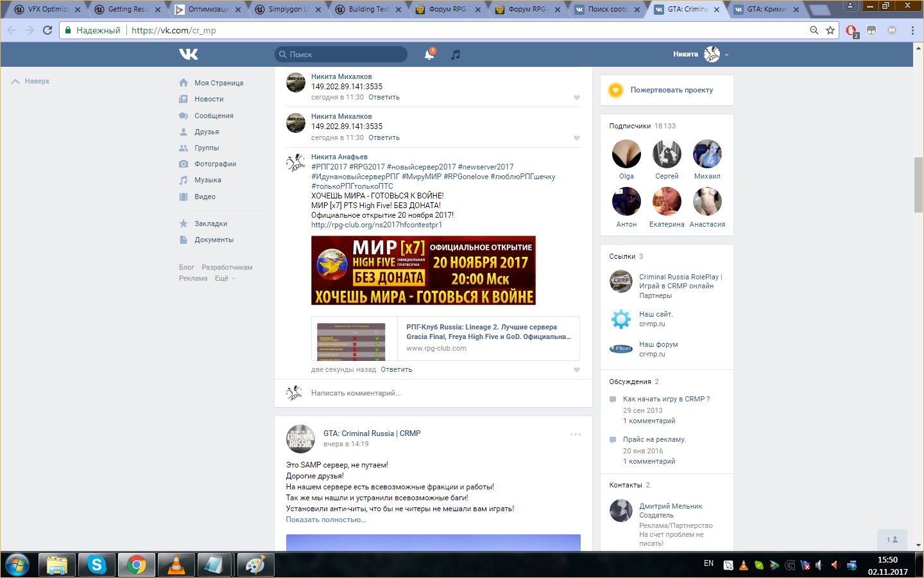Switch to the Поиск сообщений tab

tap(608, 10)
